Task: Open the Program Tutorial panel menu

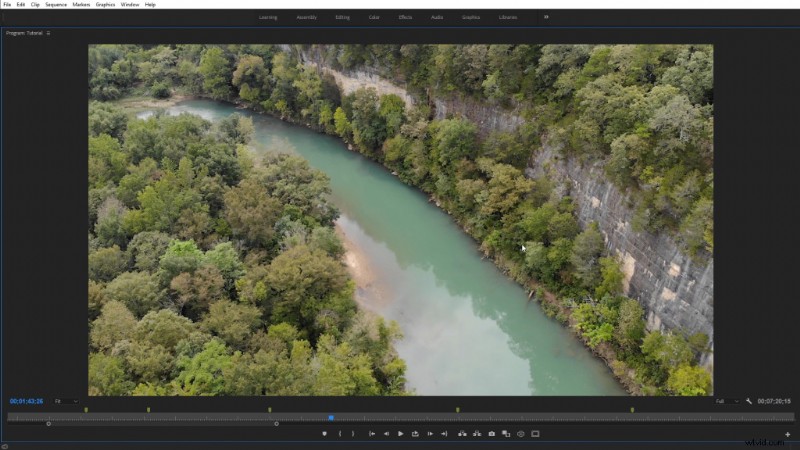Action: pyautogui.click(x=48, y=33)
